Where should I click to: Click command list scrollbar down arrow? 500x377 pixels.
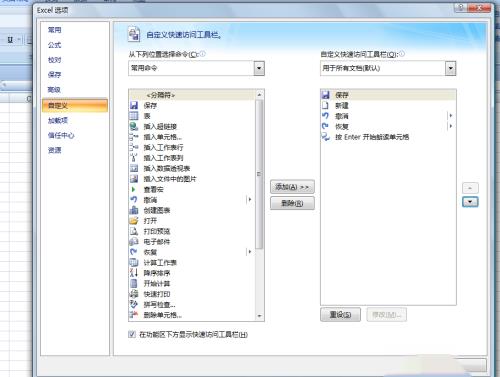click(x=260, y=316)
